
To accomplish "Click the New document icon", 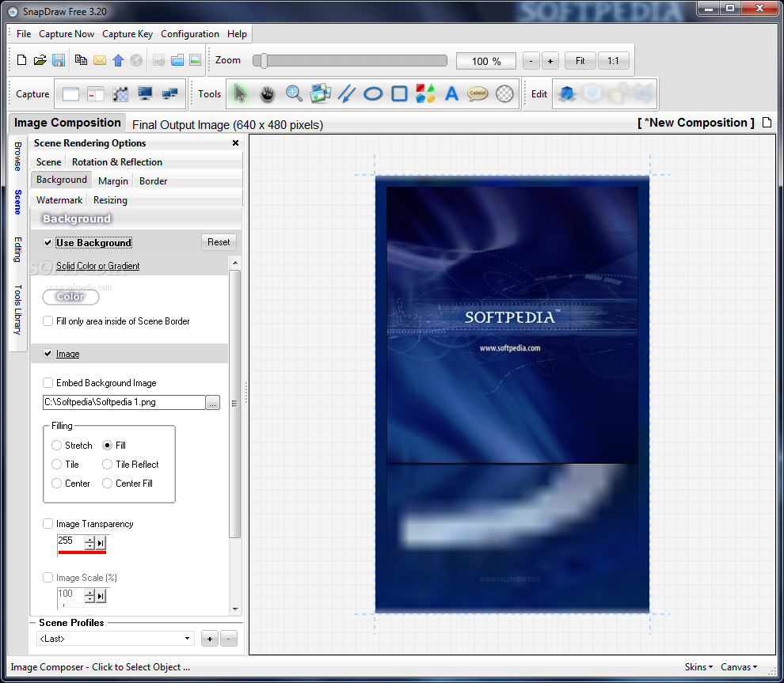I will 21,60.
